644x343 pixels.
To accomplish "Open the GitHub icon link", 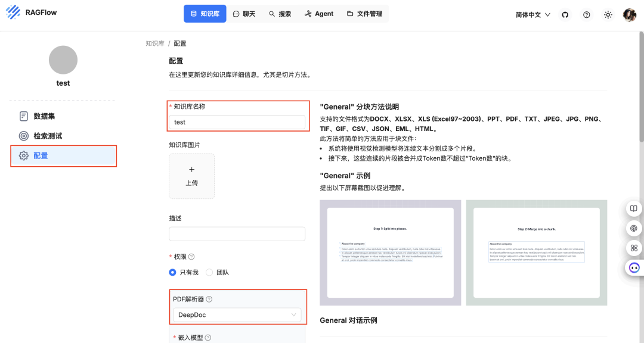I will click(565, 15).
